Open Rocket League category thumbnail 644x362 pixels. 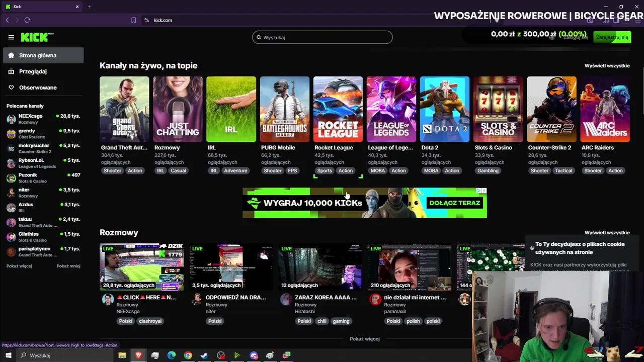338,109
